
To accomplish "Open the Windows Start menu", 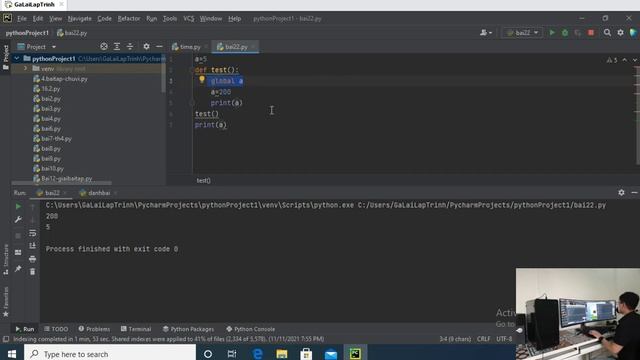I will tap(11, 354).
